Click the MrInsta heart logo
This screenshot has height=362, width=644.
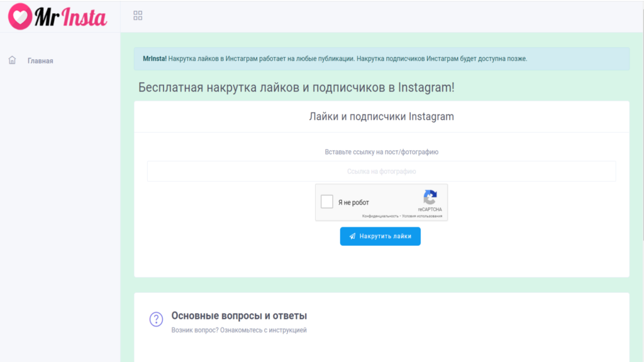[x=19, y=16]
